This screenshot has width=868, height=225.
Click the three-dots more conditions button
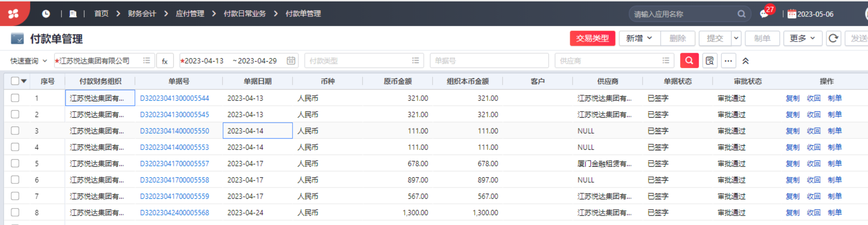[728, 61]
